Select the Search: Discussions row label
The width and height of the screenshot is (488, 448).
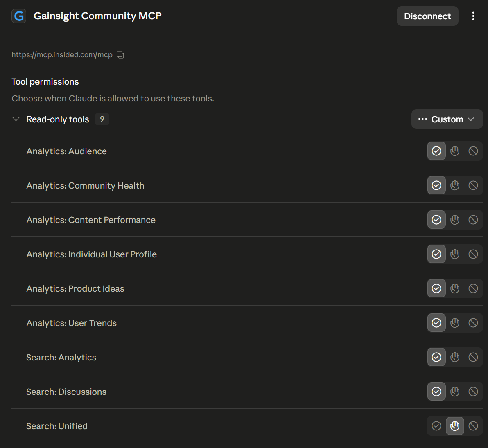[66, 392]
